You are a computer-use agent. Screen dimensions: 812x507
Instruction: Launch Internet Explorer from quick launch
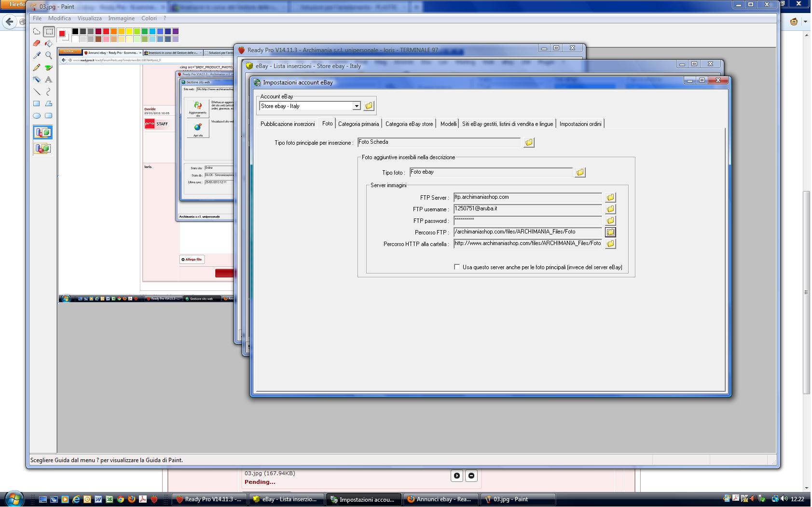pyautogui.click(x=76, y=499)
